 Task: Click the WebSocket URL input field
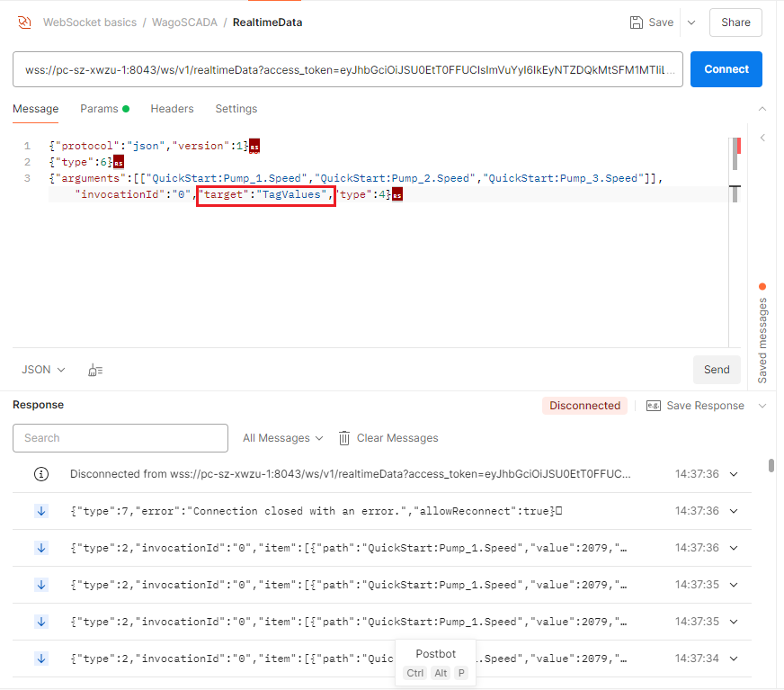coord(347,69)
